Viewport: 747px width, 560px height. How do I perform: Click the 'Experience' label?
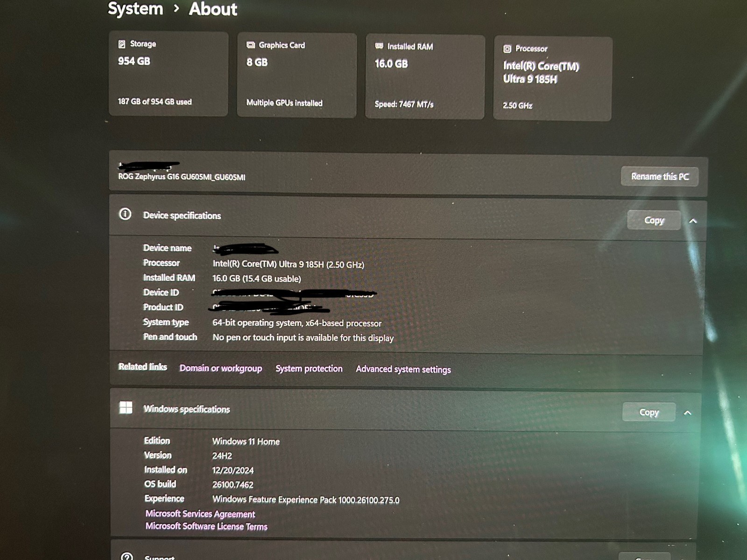[x=164, y=498]
